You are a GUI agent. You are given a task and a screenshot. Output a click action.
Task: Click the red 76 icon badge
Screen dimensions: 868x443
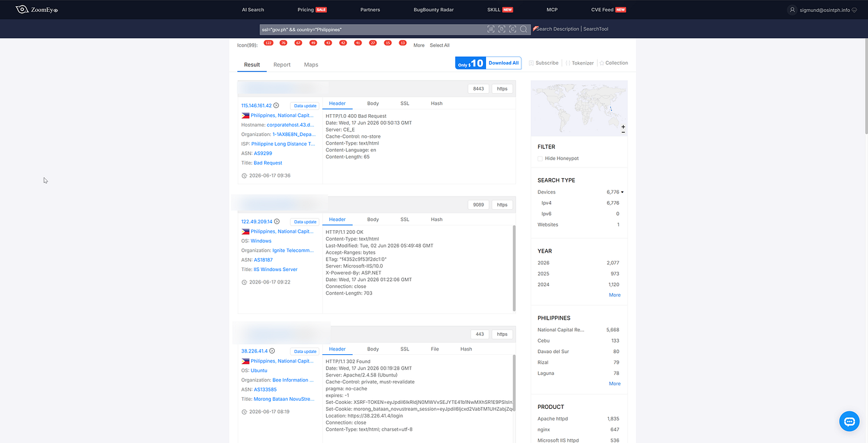click(x=283, y=43)
